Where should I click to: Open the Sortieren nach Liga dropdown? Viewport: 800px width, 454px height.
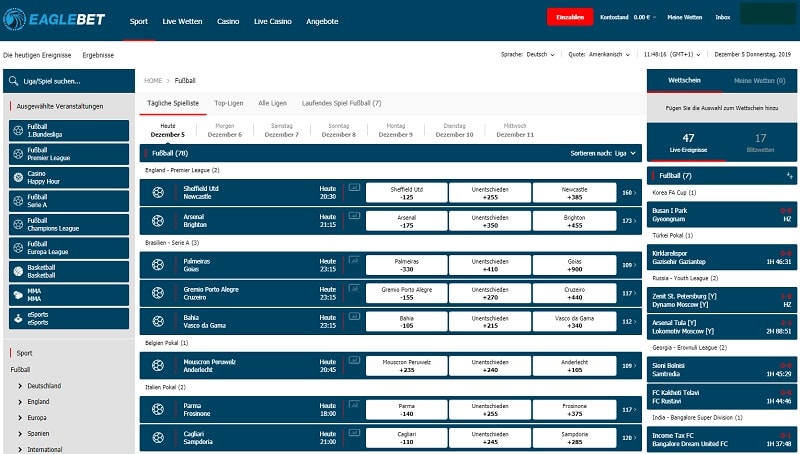(603, 153)
